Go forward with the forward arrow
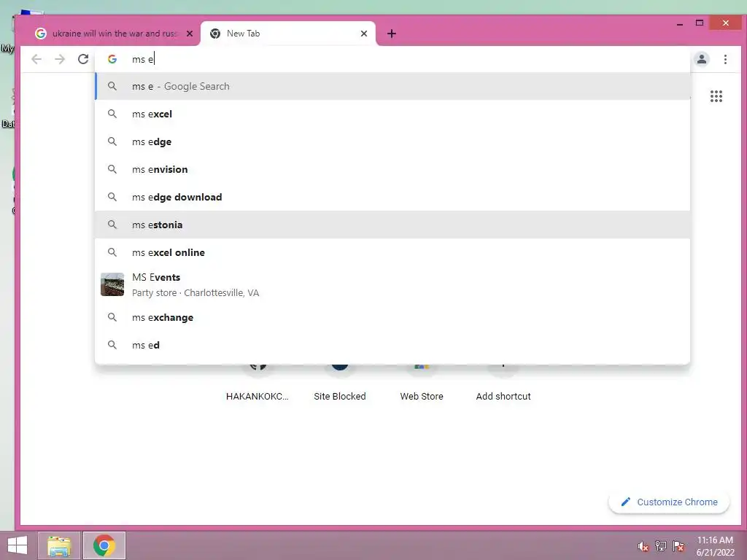747x560 pixels. (60, 59)
